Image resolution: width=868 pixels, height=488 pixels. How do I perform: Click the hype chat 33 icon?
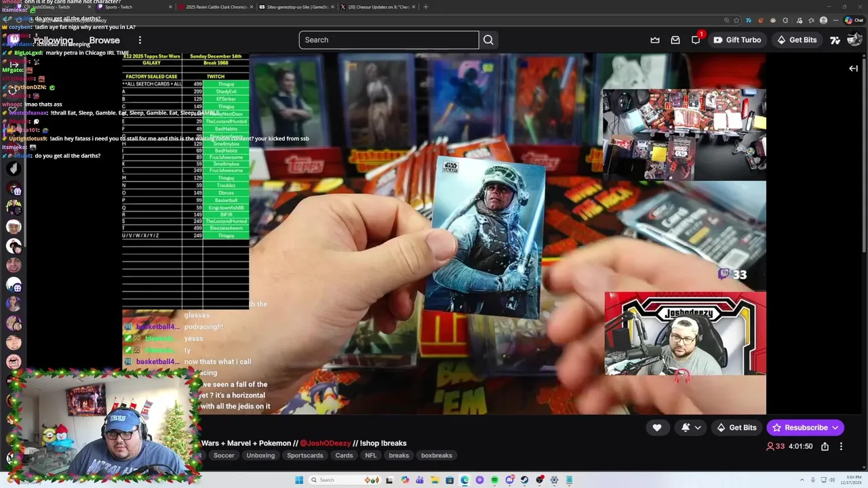pyautogui.click(x=732, y=274)
